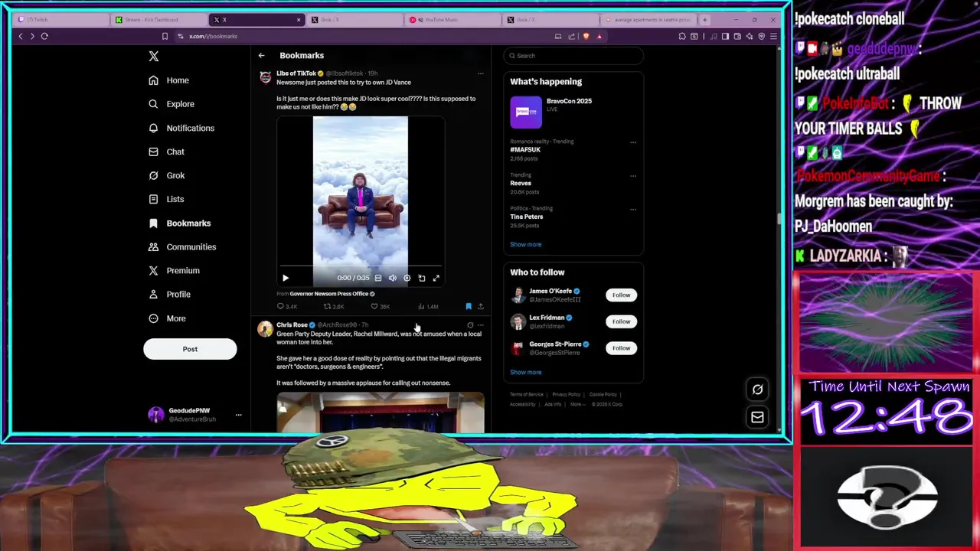Repost the Libs of TikTok post

click(334, 307)
